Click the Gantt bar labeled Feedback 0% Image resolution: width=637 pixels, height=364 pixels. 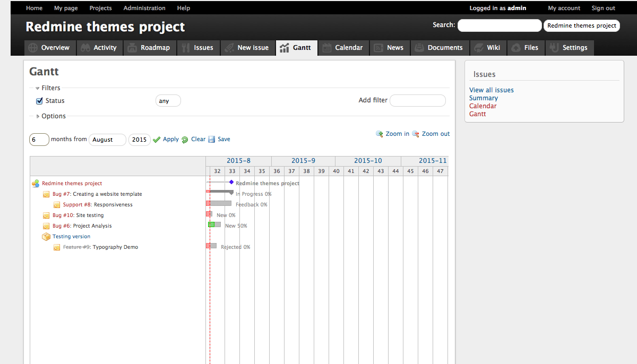(219, 203)
